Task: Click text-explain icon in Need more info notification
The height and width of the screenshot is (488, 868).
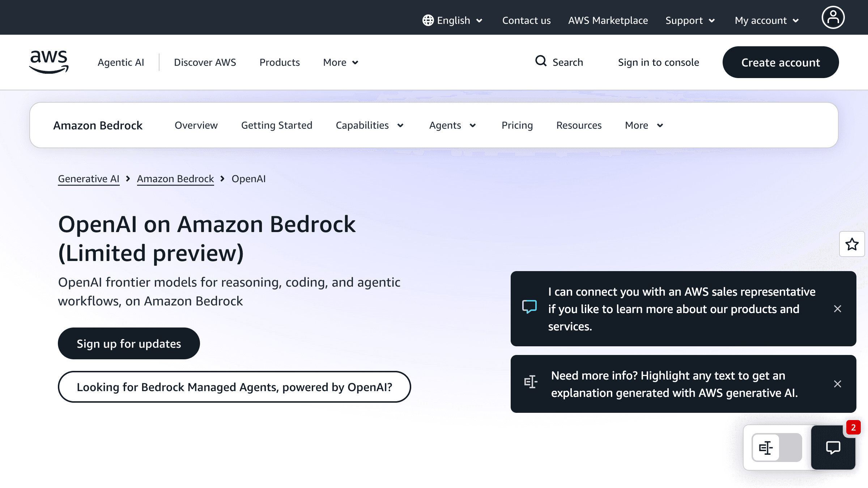Action: click(x=531, y=382)
